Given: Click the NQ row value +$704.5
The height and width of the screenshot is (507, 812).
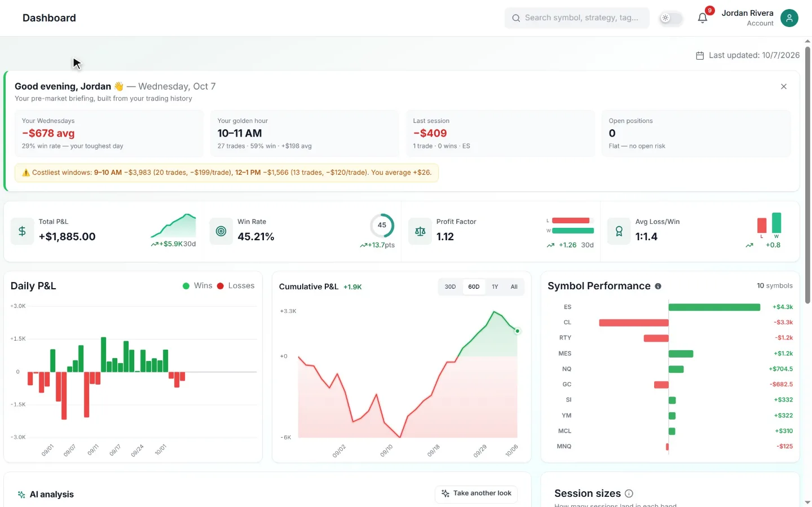Looking at the screenshot, I should click(781, 369).
